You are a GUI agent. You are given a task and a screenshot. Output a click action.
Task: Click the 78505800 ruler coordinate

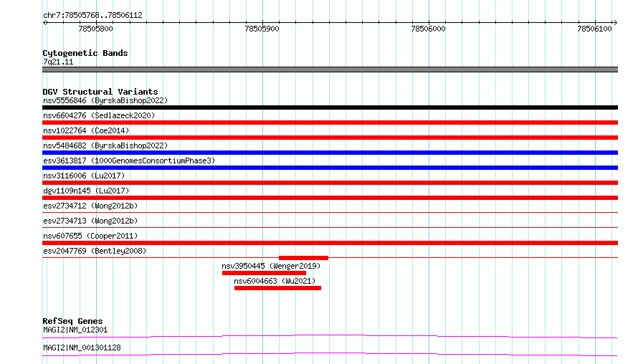[x=95, y=29]
